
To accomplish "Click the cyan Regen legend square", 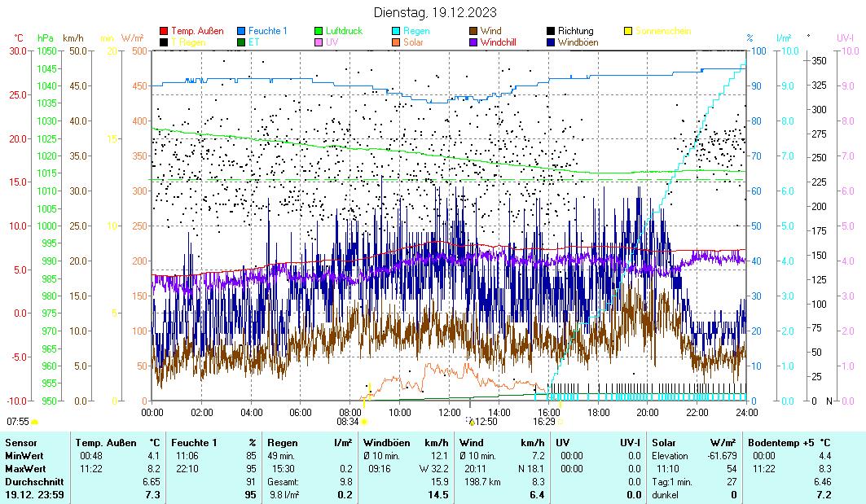I will 396,31.
